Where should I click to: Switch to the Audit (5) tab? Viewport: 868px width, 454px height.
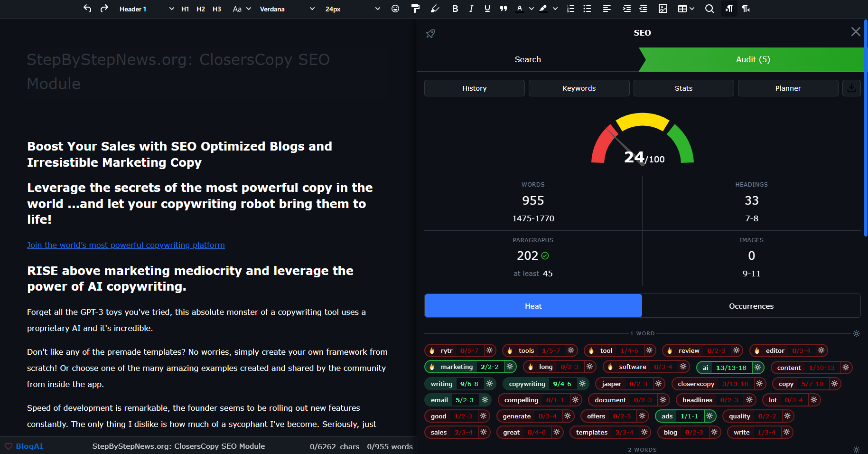[x=753, y=59]
